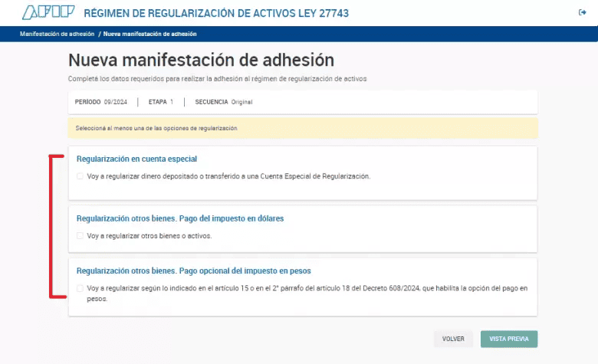Tick the 'regularizar otros bienes o activos' checkbox

pos(80,236)
